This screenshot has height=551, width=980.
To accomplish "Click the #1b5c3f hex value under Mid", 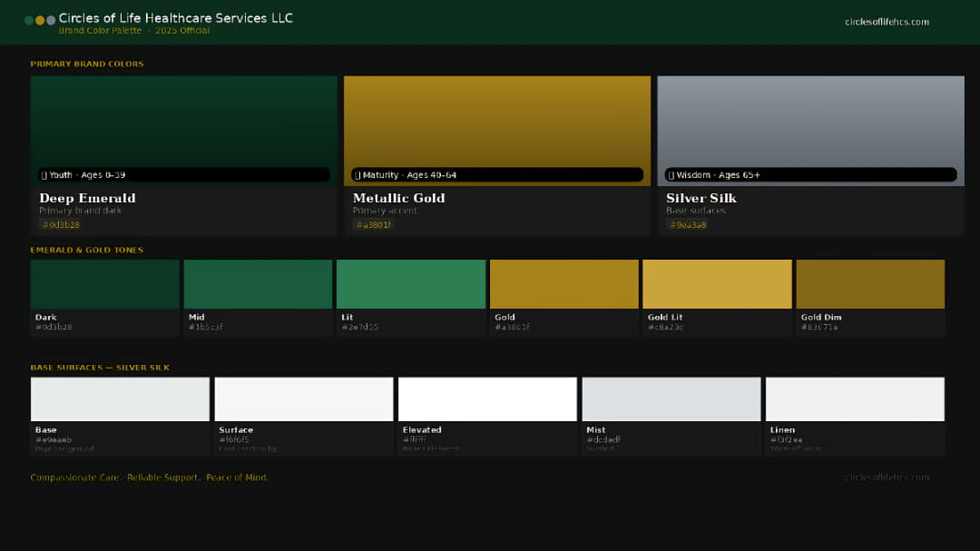I will click(x=206, y=327).
